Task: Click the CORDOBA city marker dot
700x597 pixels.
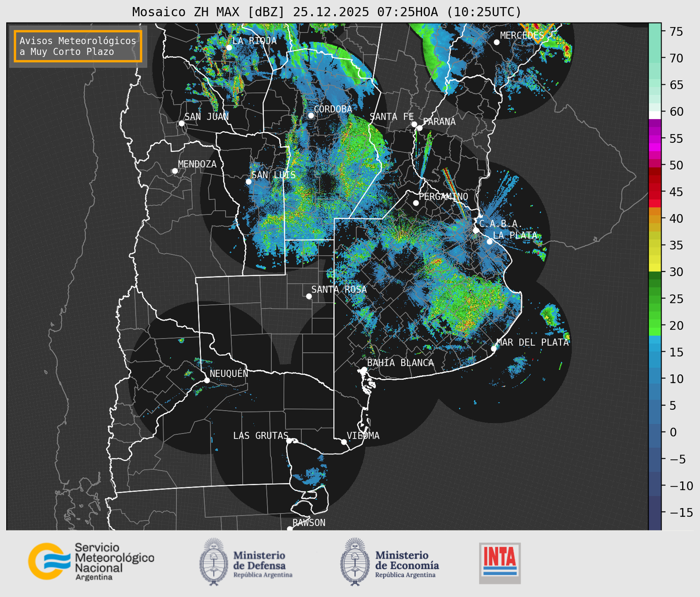Action: coord(311,115)
